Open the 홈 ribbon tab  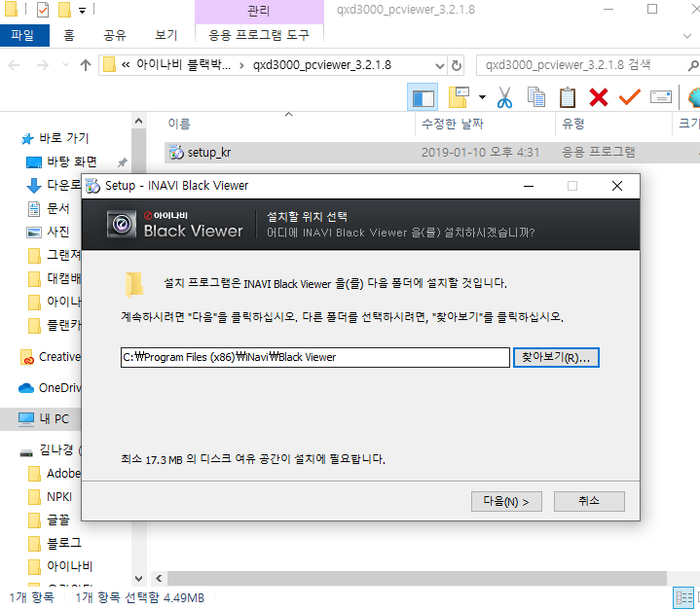pyautogui.click(x=69, y=35)
